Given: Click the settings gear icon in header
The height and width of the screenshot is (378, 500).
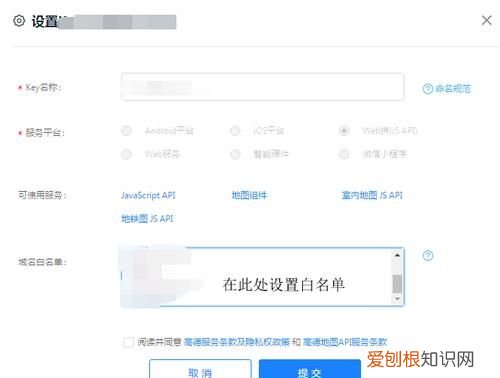Looking at the screenshot, I should pyautogui.click(x=19, y=21).
